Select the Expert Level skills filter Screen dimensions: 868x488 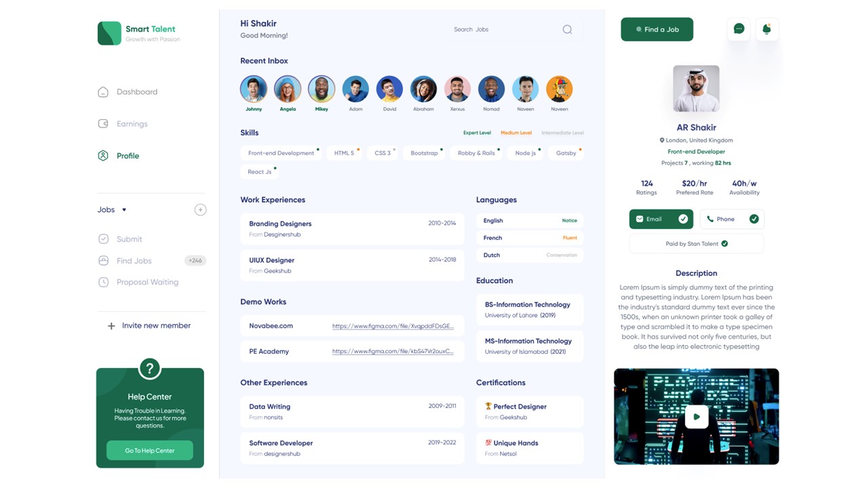coord(477,133)
